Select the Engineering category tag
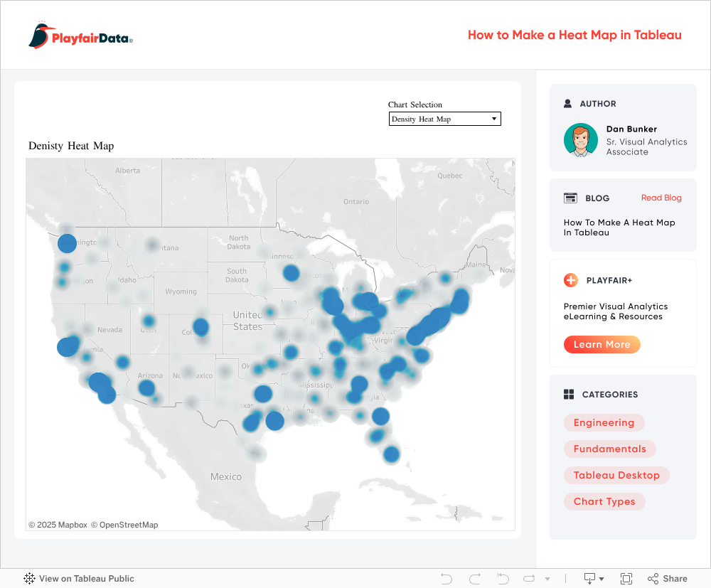Viewport: 711px width, 588px height. [604, 423]
